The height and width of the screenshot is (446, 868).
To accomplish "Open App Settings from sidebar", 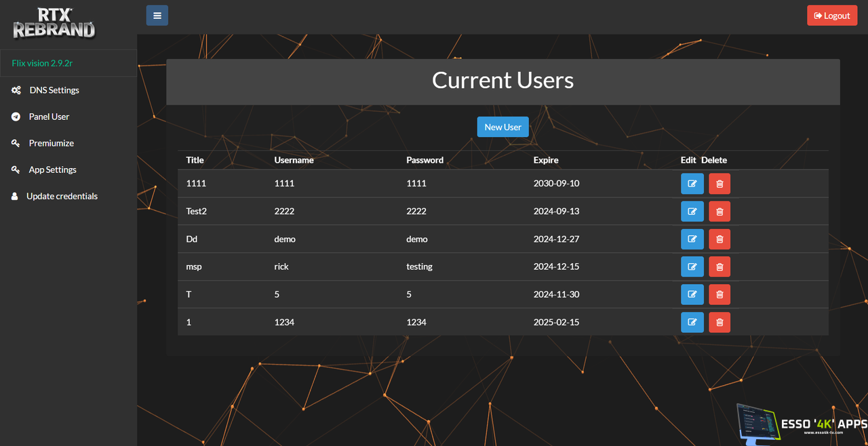I will click(x=52, y=169).
